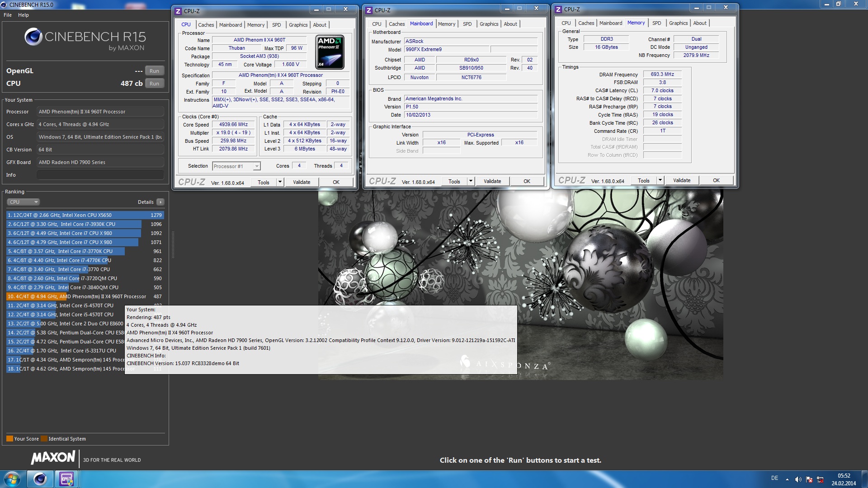Open Caches tab in the Memory CPU-Z window
This screenshot has height=488, width=868.
[x=586, y=23]
